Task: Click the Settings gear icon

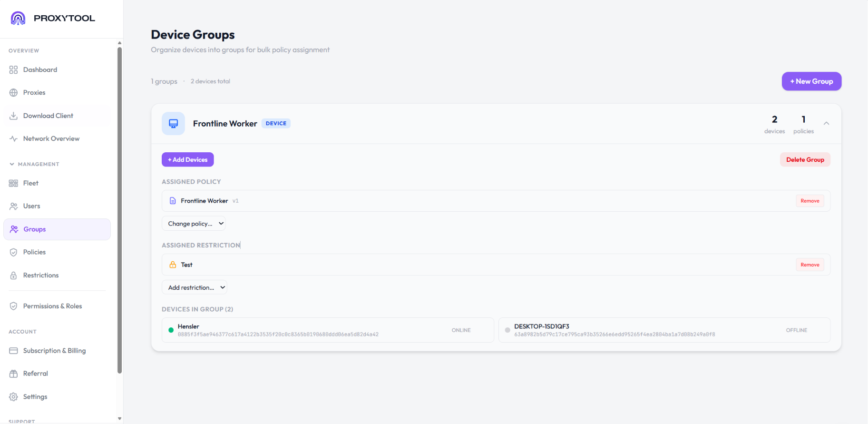Action: point(13,397)
